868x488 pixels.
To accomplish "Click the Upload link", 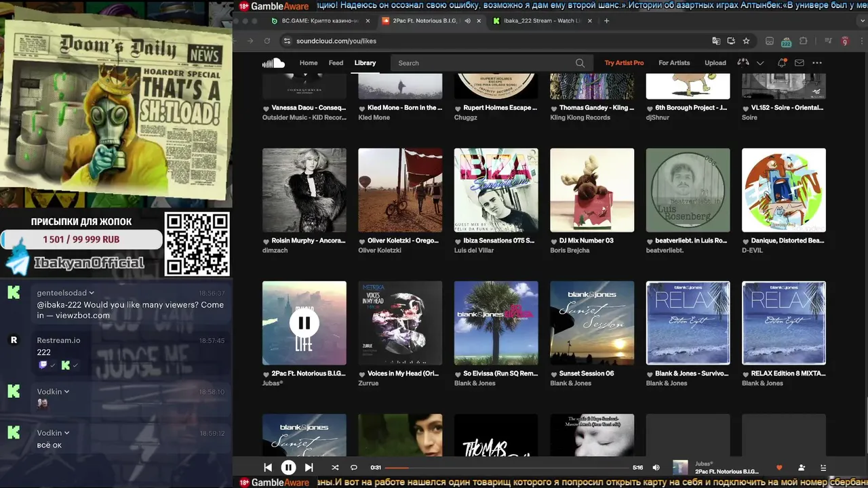I will [715, 63].
